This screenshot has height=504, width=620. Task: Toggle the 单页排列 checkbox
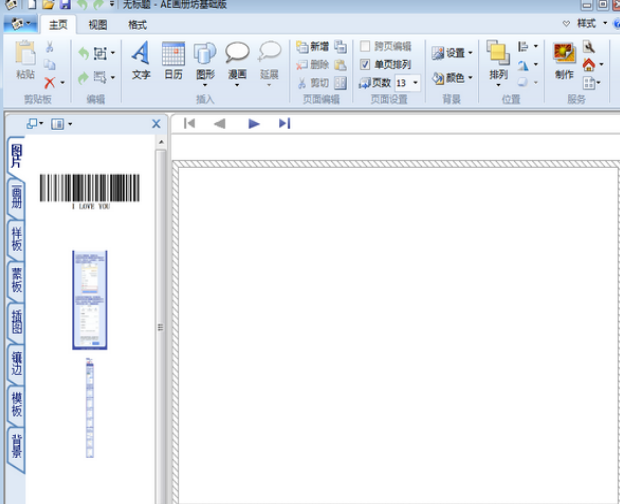pyautogui.click(x=366, y=64)
